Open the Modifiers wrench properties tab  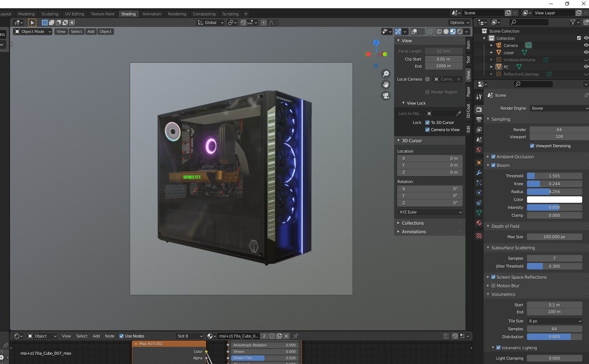[479, 173]
